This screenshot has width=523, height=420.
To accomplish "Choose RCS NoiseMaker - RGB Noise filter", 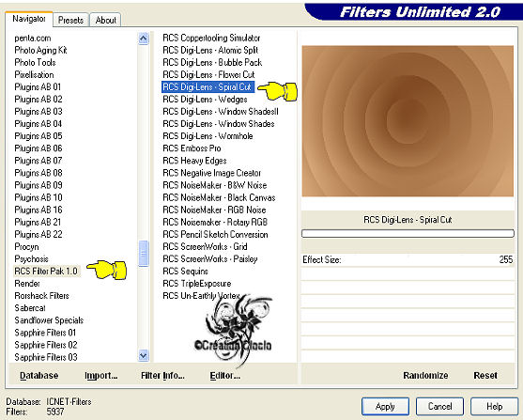I will 214,210.
